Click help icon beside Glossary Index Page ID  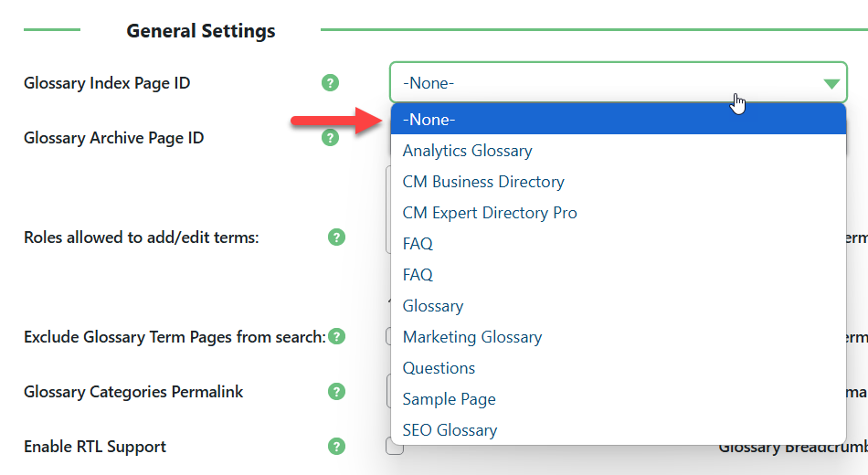(330, 83)
